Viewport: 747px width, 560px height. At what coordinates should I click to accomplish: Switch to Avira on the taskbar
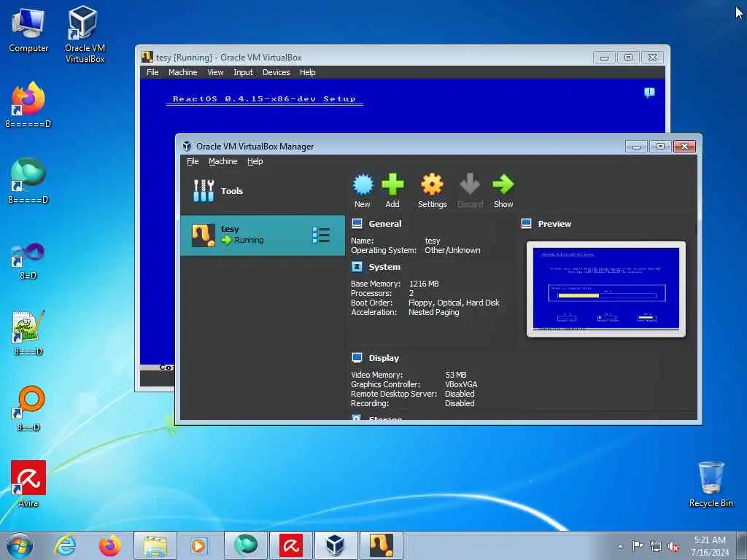coord(290,545)
